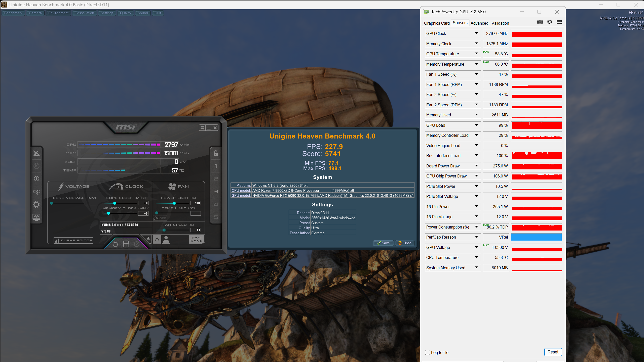The height and width of the screenshot is (362, 644).
Task: Save the Heaven benchmark results
Action: (x=383, y=243)
